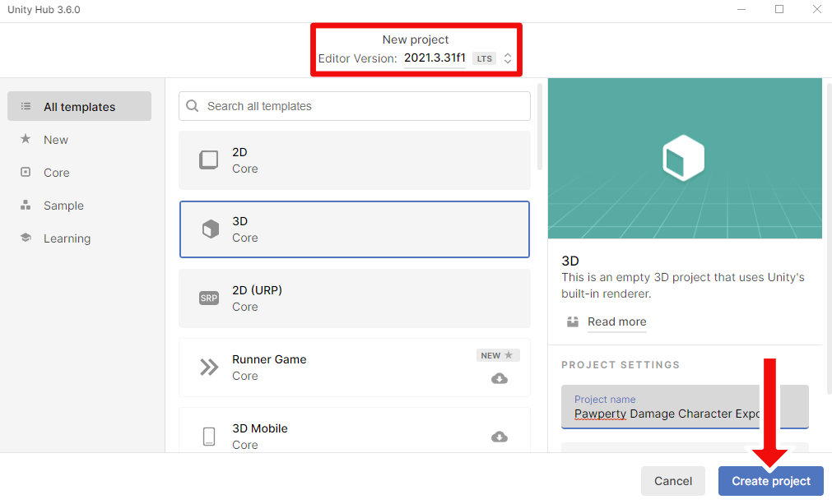Image resolution: width=832 pixels, height=504 pixels.
Task: Open the Sample templates category
Action: tap(63, 206)
